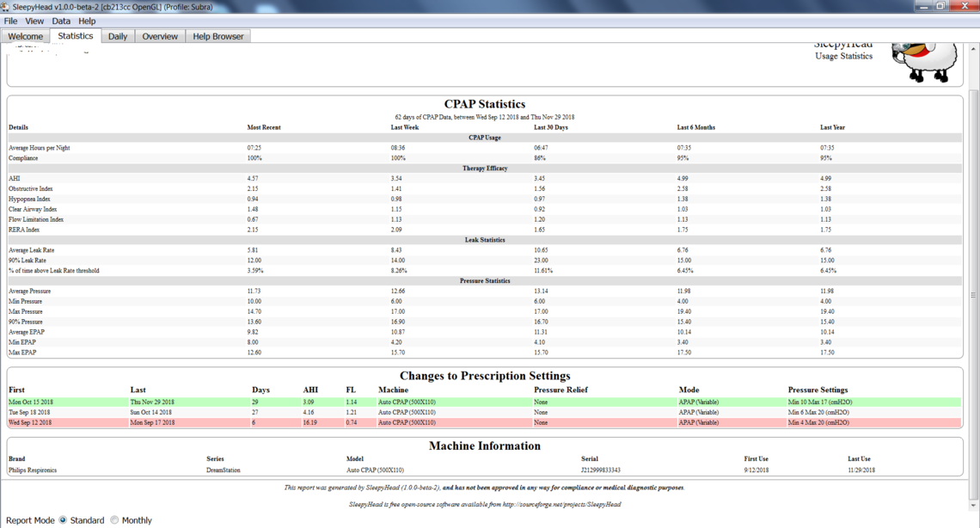Click the vertical scrollbar thumb
The width and height of the screenshot is (980, 528).
[973, 294]
